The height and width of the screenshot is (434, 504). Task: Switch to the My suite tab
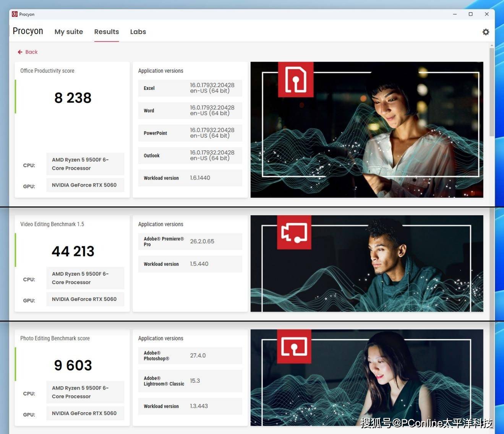tap(69, 32)
